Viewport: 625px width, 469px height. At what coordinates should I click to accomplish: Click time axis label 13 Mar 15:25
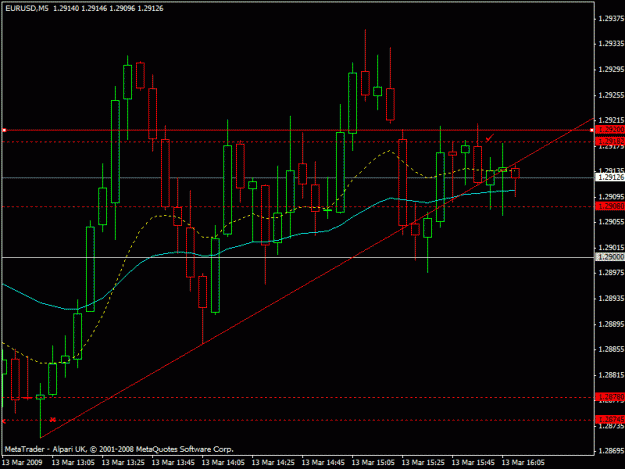click(423, 463)
